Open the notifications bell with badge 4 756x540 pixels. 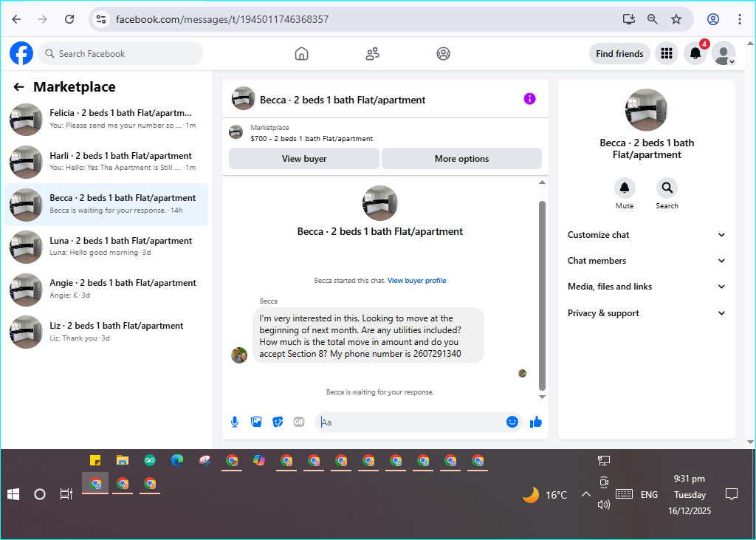coord(695,54)
